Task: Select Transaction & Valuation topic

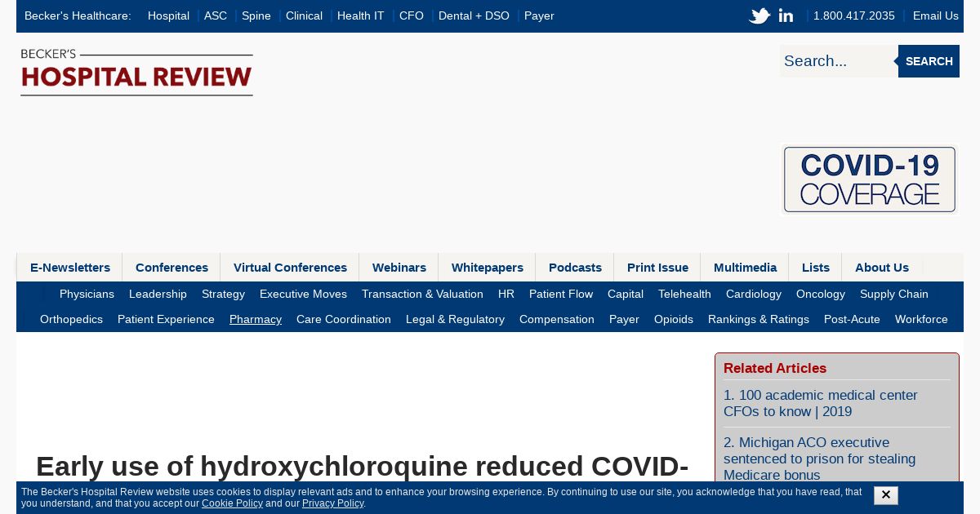Action: pyautogui.click(x=422, y=294)
